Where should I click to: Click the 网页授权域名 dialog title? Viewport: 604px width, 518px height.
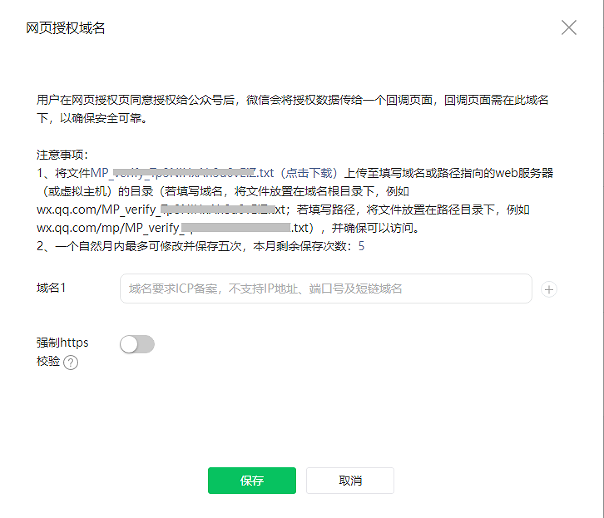pos(66,28)
